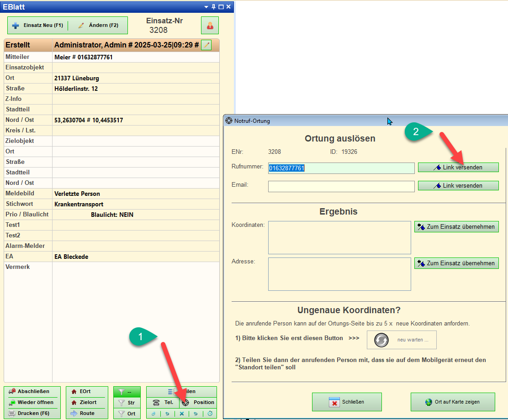Viewport: 508px width, 420px height.
Task: Show location with 'Ort auf Karte zeigen'
Action: [452, 402]
